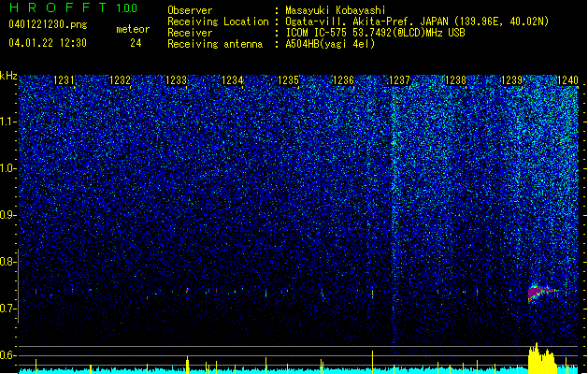Click the 1235 time marker
The height and width of the screenshot is (374, 588).
(x=288, y=80)
